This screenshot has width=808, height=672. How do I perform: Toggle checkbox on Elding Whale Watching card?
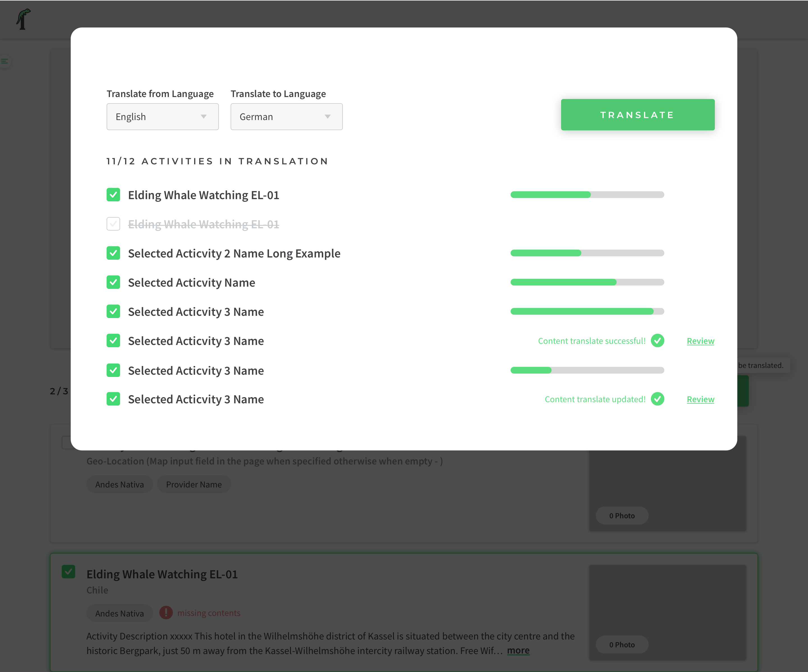[68, 572]
